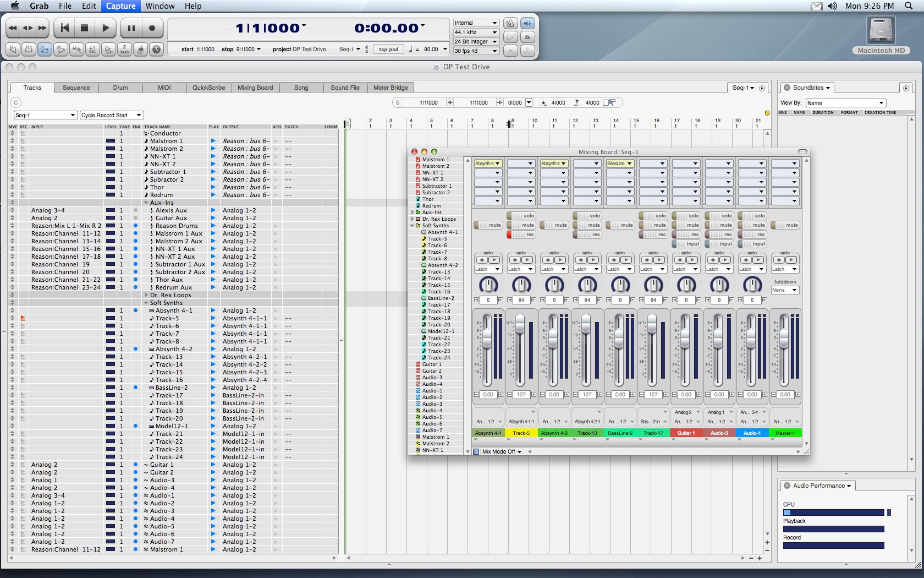Click the Master-1 volume fader
Image resolution: width=924 pixels, height=578 pixels.
pos(784,337)
